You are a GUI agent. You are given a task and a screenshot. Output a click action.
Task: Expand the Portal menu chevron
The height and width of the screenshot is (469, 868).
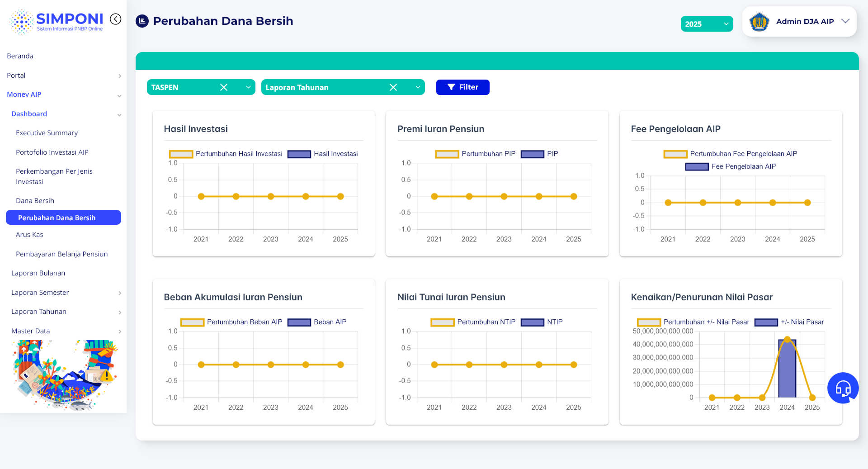click(x=120, y=76)
